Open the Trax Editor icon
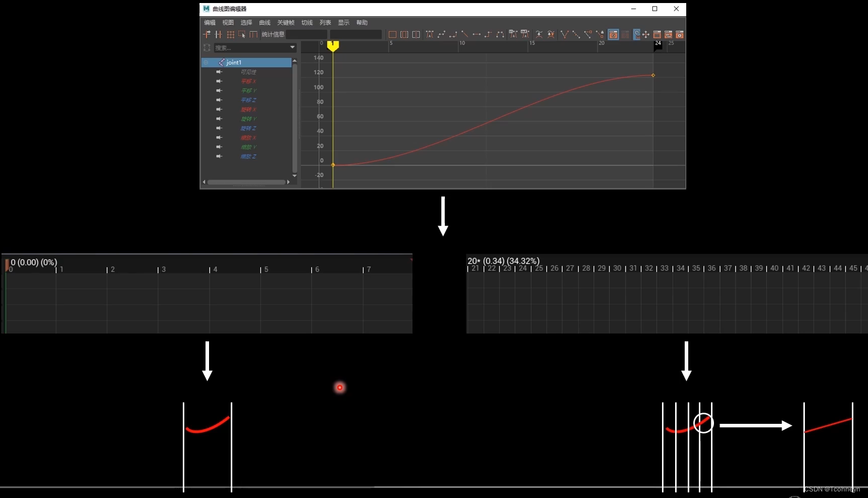868x498 pixels. tap(668, 34)
